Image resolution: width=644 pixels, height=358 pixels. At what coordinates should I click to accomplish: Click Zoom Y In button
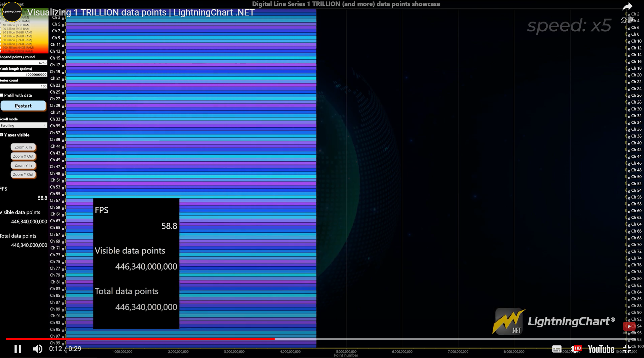click(x=23, y=165)
